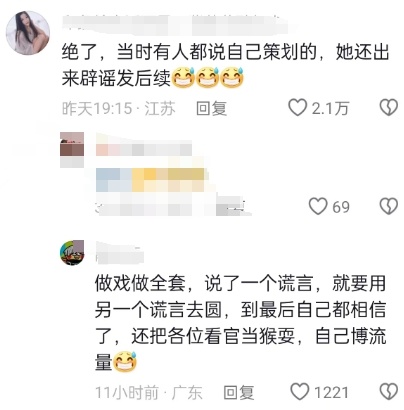
Task: Open the blurred username above 做戏做全套 comment
Action: tap(119, 252)
